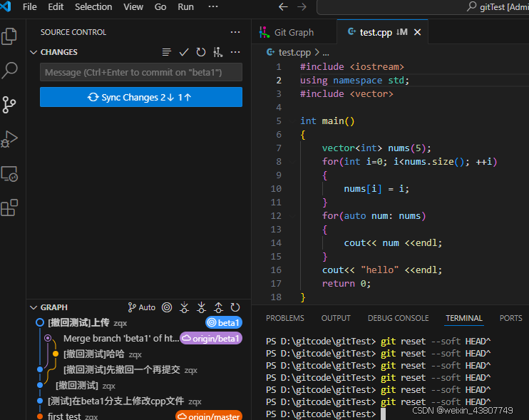Click the origin/master remote badge
The width and height of the screenshot is (529, 420).
pyautogui.click(x=209, y=416)
